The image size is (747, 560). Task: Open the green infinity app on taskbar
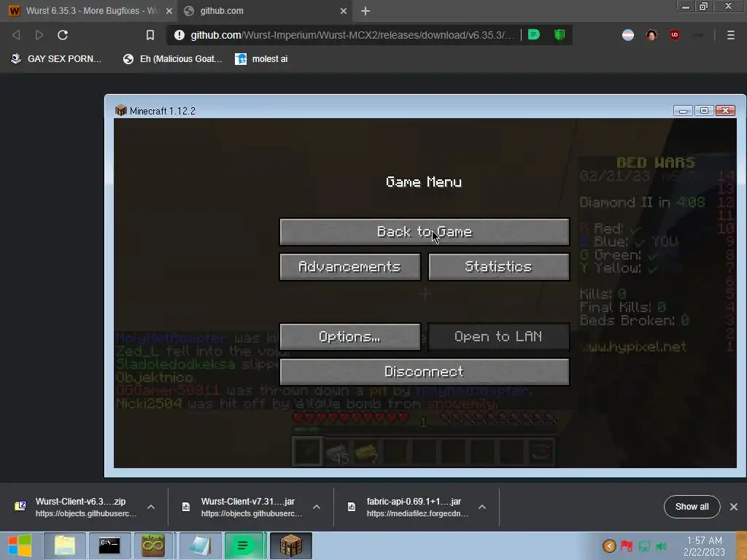pos(153,545)
